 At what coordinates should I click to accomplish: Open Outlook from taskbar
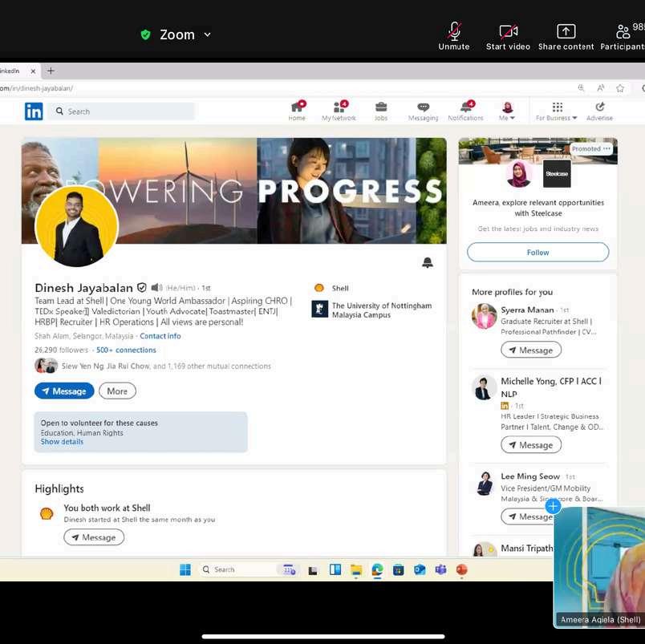click(x=420, y=570)
